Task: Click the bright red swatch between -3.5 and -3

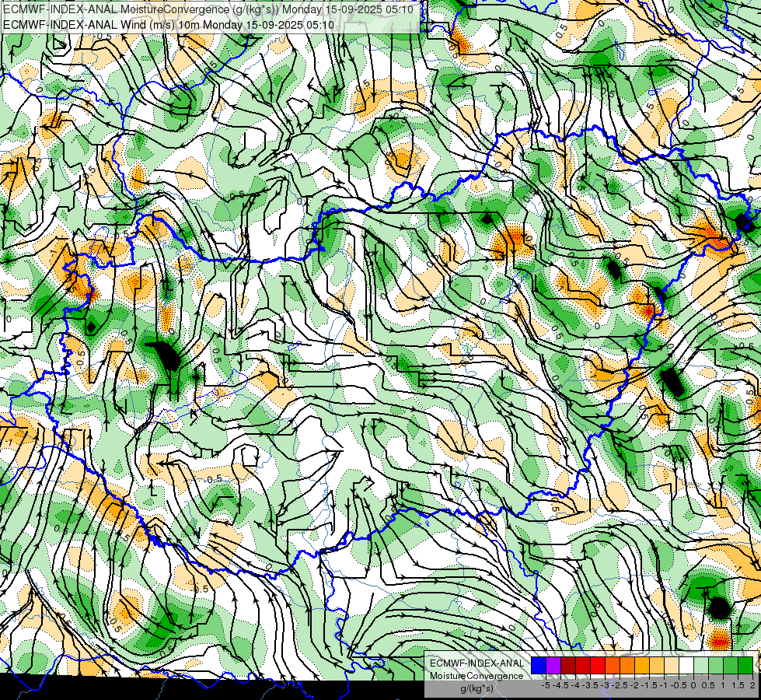Action: click(598, 665)
